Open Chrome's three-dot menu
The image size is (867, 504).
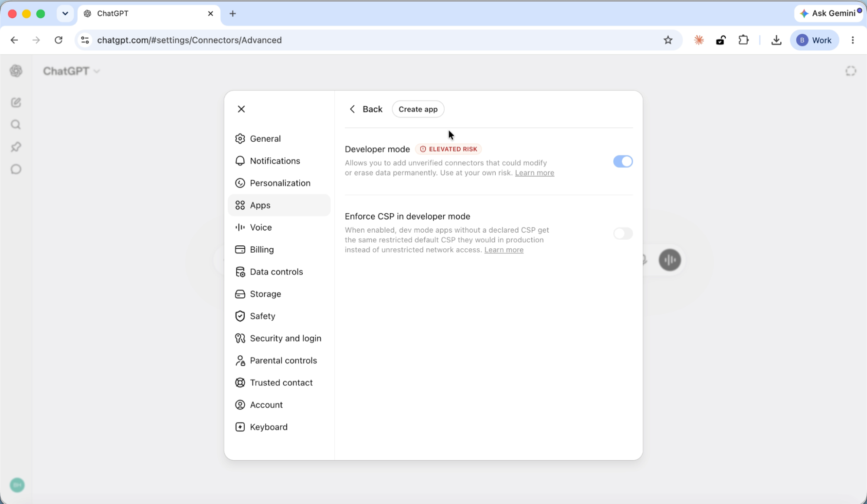tap(853, 40)
